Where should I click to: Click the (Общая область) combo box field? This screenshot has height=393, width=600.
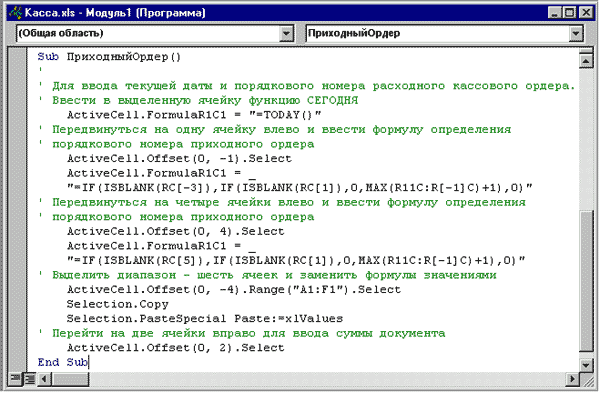tap(155, 33)
